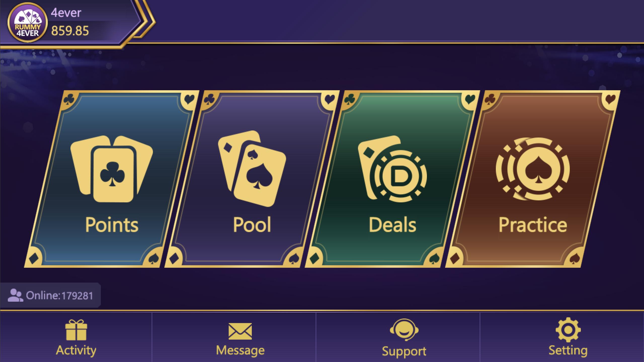Choose the Practice game label
Image resolution: width=644 pixels, height=362 pixels.
(x=533, y=224)
